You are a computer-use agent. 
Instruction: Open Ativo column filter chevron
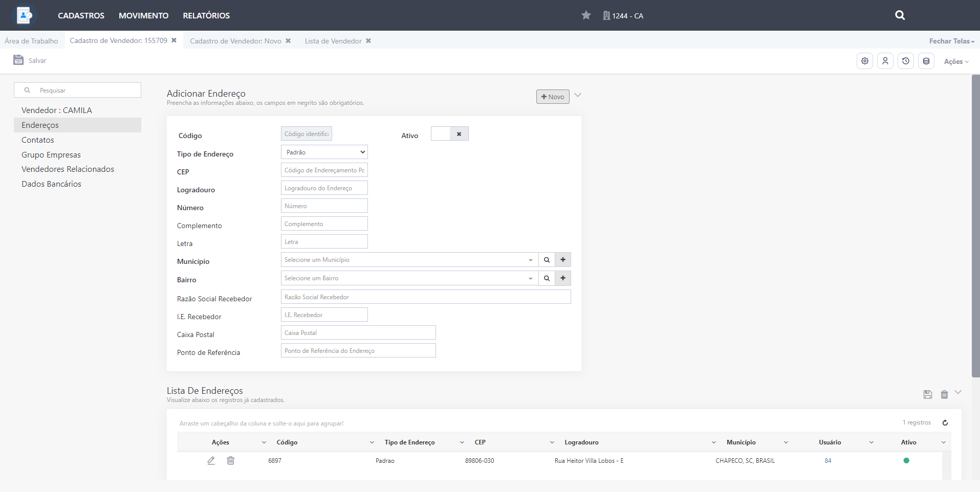[x=944, y=442]
